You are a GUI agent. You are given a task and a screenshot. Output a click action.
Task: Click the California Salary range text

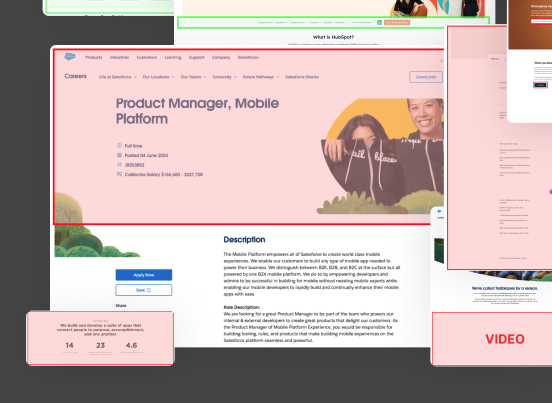(x=164, y=174)
